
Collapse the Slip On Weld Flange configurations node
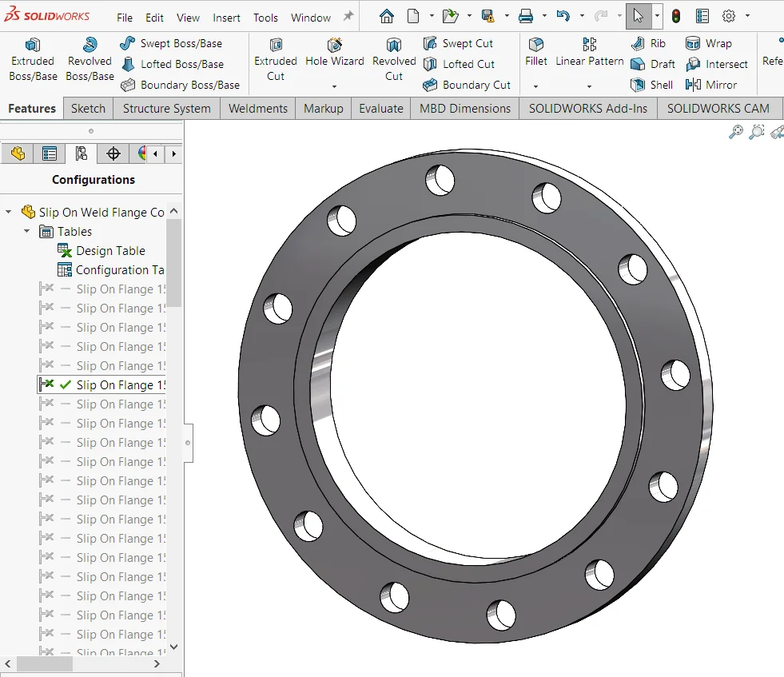(8, 212)
